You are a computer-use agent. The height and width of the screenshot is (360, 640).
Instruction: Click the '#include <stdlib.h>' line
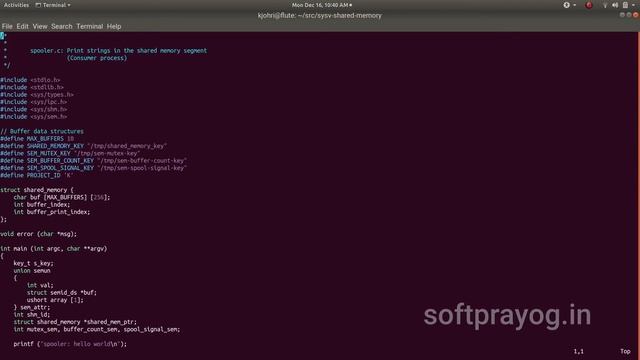click(32, 87)
